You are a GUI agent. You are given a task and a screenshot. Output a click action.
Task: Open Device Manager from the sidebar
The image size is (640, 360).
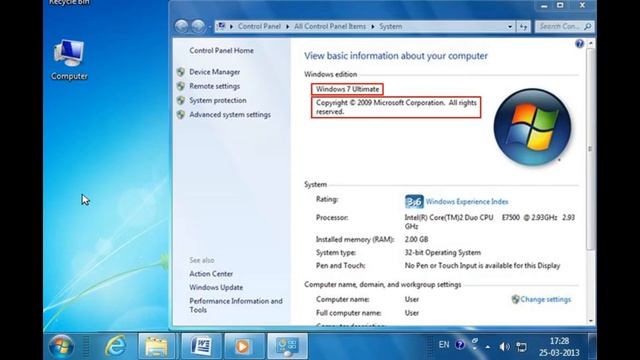point(214,72)
